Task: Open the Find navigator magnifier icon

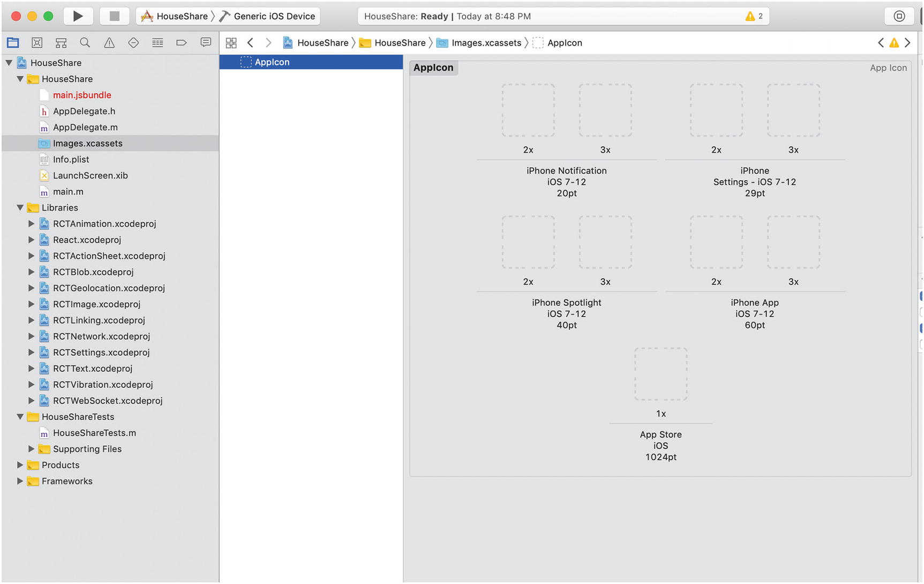Action: [x=85, y=43]
